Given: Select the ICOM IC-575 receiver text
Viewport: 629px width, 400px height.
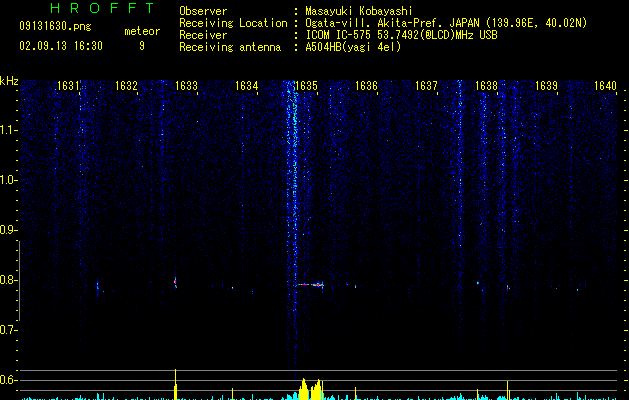Looking at the screenshot, I should tap(402, 35).
